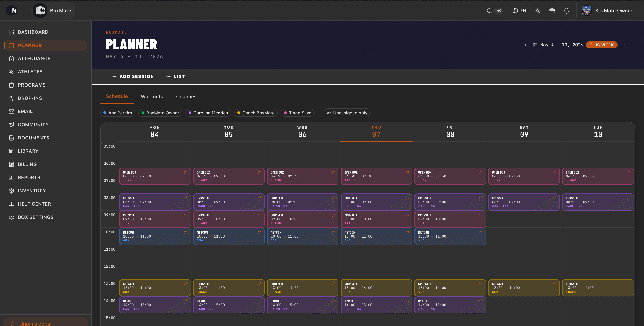Open the May 4 - 10, 2026 date picker
The width and height of the screenshot is (644, 326).
pos(558,45)
